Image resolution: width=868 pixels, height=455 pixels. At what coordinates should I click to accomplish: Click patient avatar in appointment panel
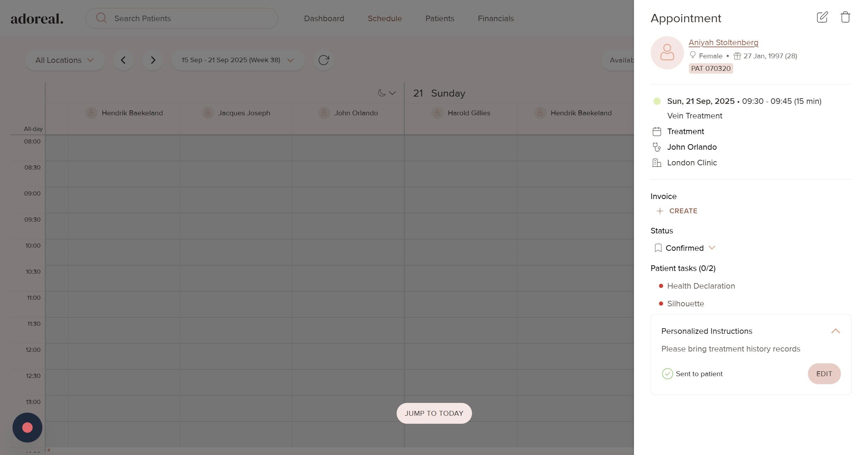point(667,53)
